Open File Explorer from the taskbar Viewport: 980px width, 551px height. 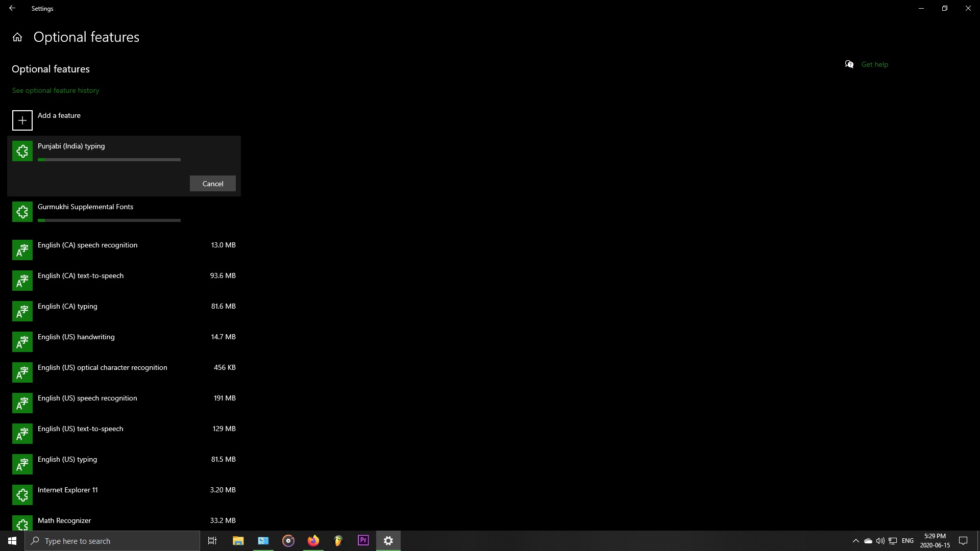pyautogui.click(x=237, y=540)
